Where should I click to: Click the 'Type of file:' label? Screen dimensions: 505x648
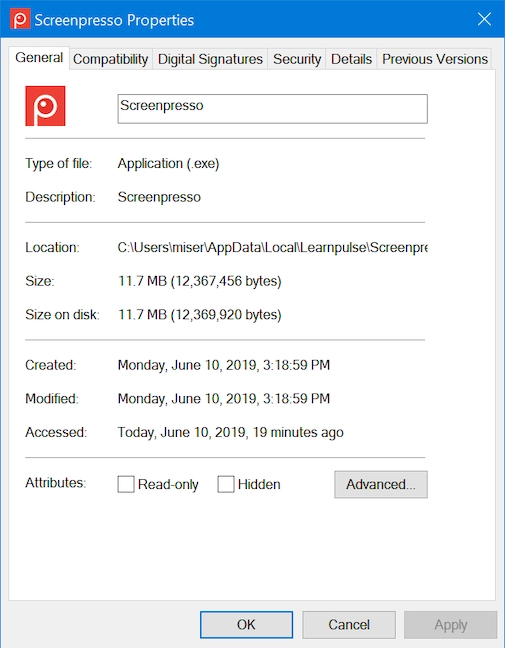(58, 163)
